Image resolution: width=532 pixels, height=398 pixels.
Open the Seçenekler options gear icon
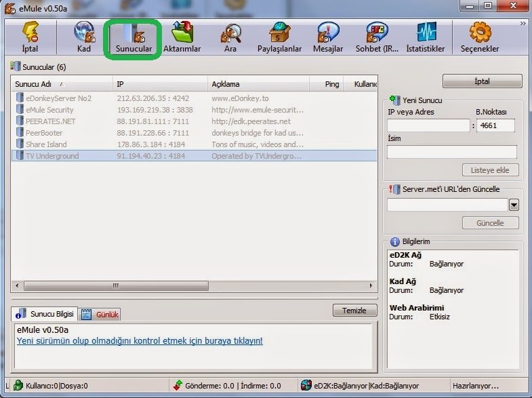(480, 37)
